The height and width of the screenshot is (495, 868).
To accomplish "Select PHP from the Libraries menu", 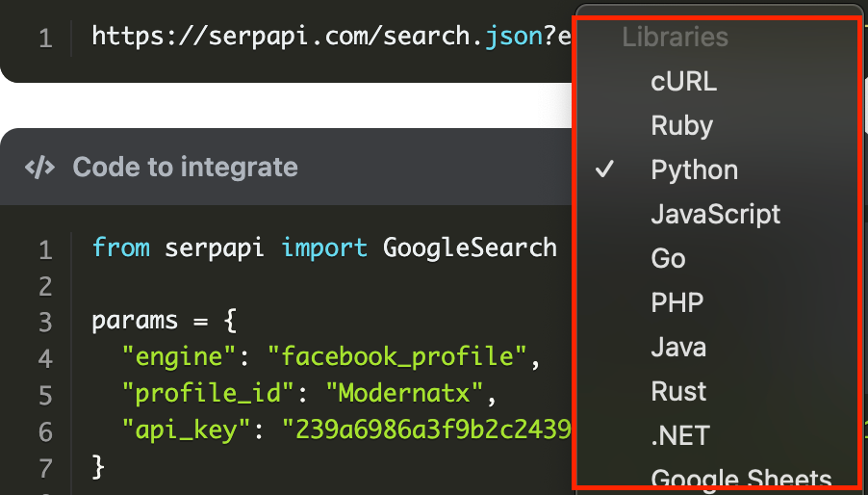I will 677,302.
